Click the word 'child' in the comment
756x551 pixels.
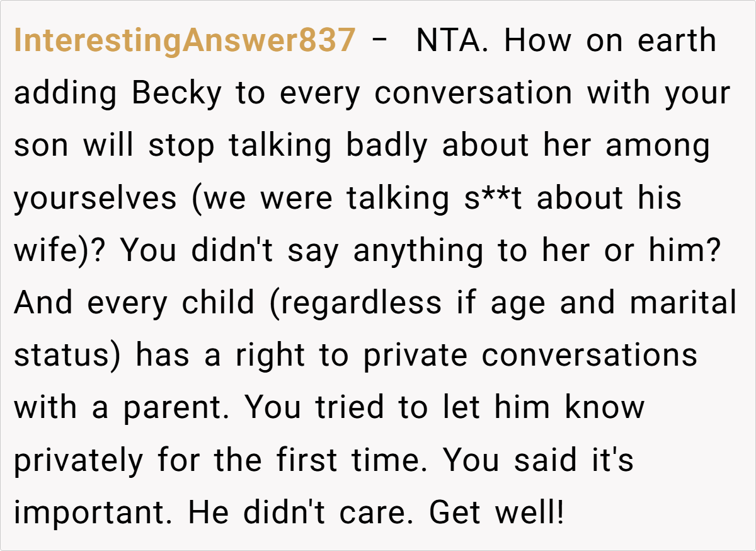218,303
